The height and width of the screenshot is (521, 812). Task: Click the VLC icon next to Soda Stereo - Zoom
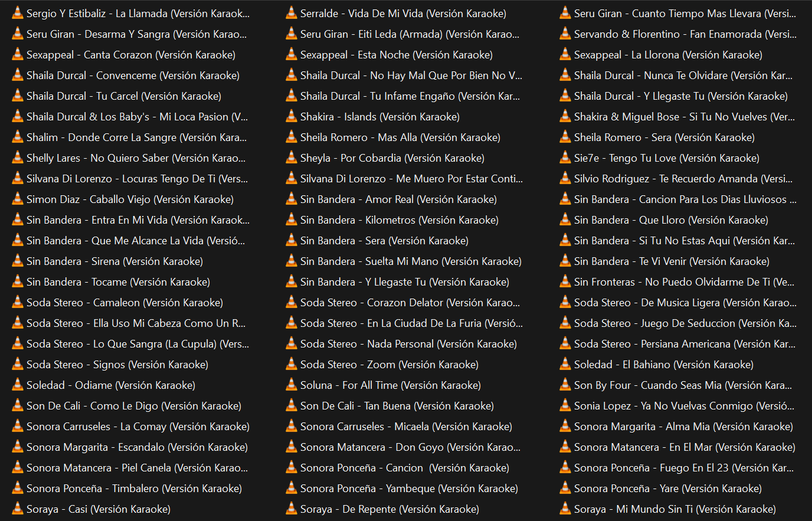pos(292,364)
